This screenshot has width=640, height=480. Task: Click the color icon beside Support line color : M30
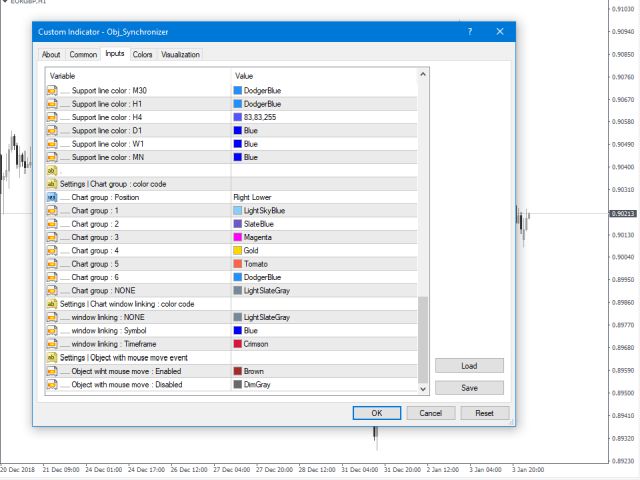52,91
